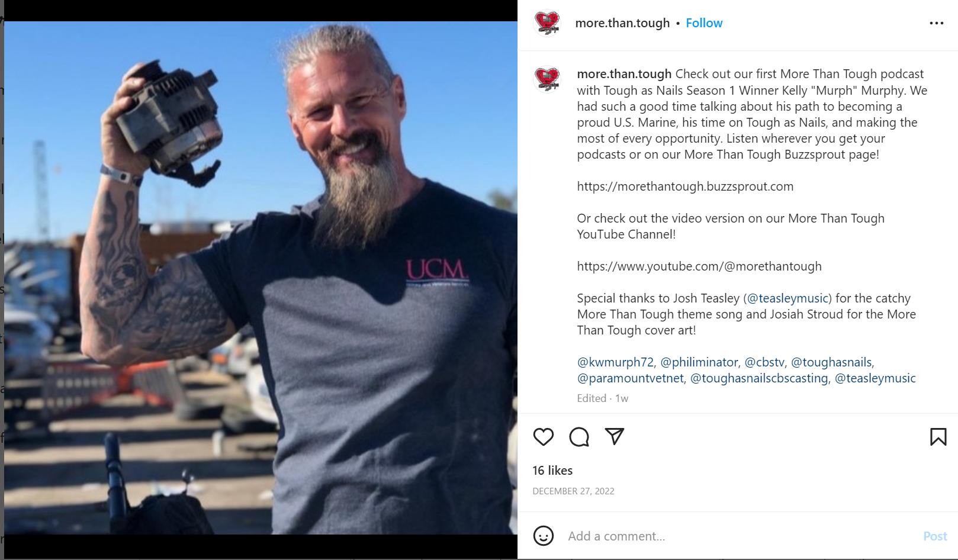The height and width of the screenshot is (560, 958).
Task: Open emoji picker smiley icon
Action: click(x=543, y=536)
